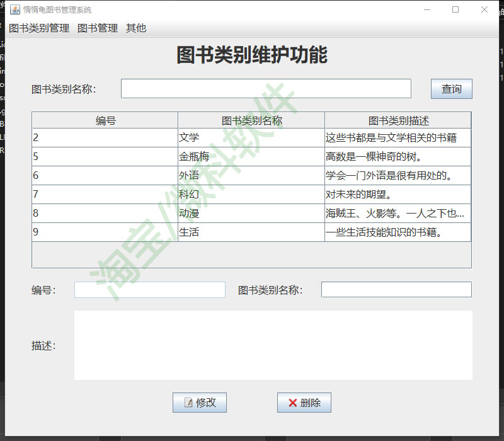This screenshot has height=441, width=504.
Task: Click description 学会一门外语是很有用处的。
Action: pos(398,176)
